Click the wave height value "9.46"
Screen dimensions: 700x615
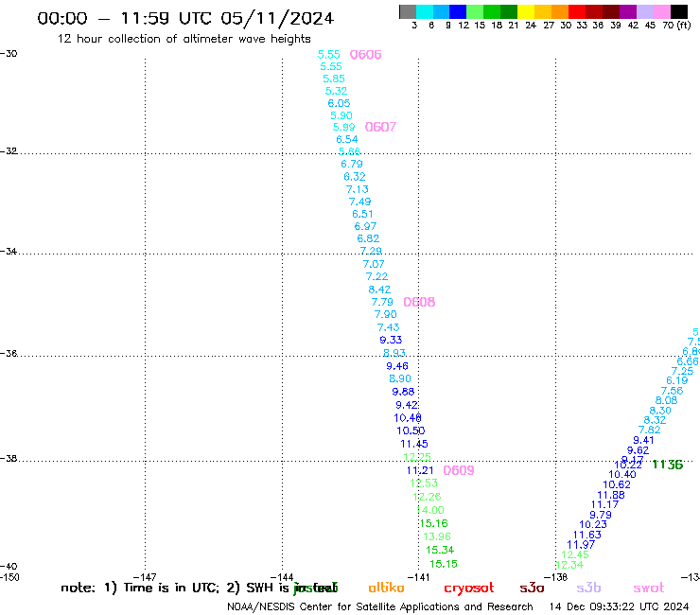click(397, 366)
